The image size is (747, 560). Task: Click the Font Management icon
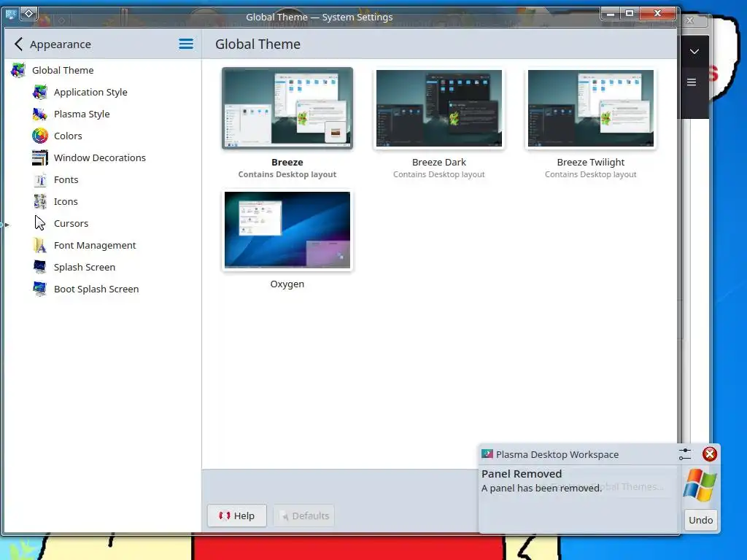point(40,245)
